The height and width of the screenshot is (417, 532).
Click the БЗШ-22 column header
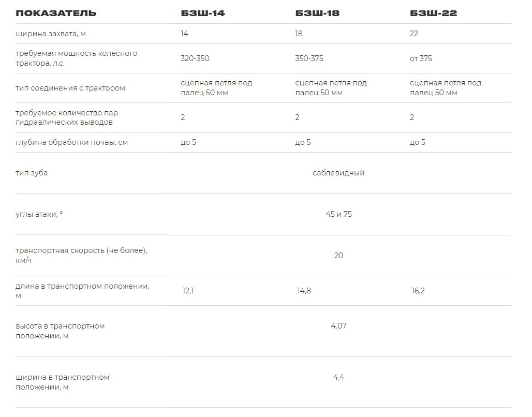click(x=434, y=13)
